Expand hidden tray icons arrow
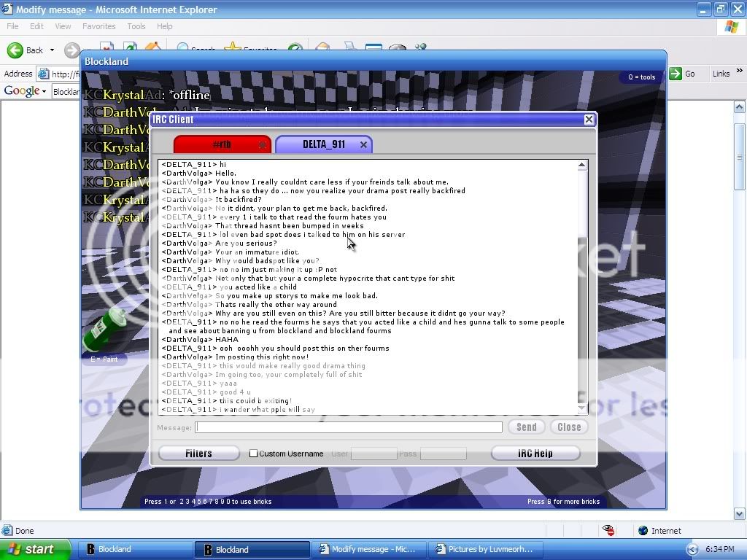The height and width of the screenshot is (560, 747). 693,550
